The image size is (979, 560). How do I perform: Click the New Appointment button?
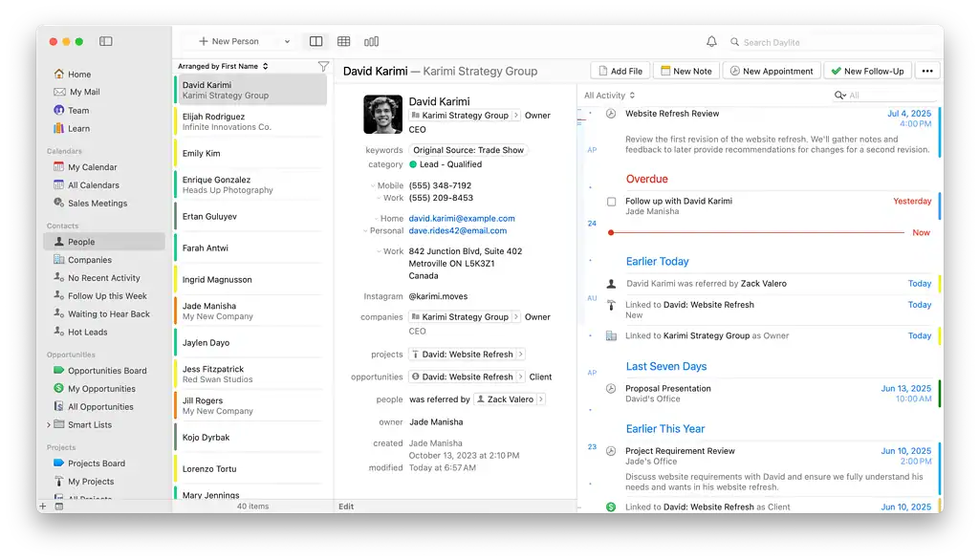pos(771,70)
